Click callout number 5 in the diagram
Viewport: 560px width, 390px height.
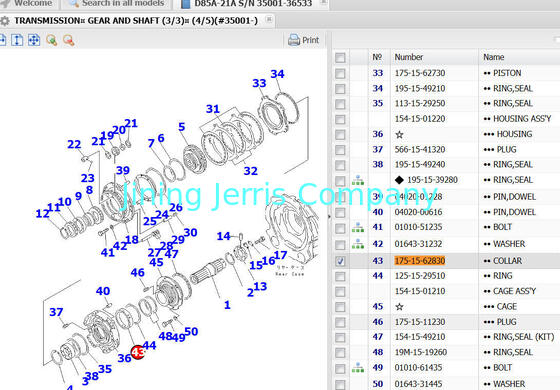(182, 127)
